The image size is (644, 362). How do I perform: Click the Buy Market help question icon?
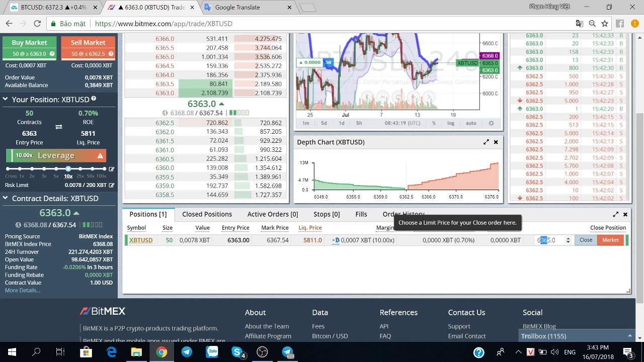(52, 54)
